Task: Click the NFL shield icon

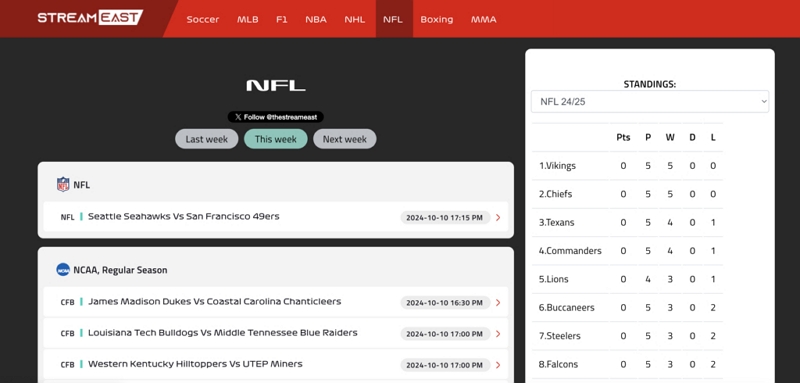Action: pos(63,185)
